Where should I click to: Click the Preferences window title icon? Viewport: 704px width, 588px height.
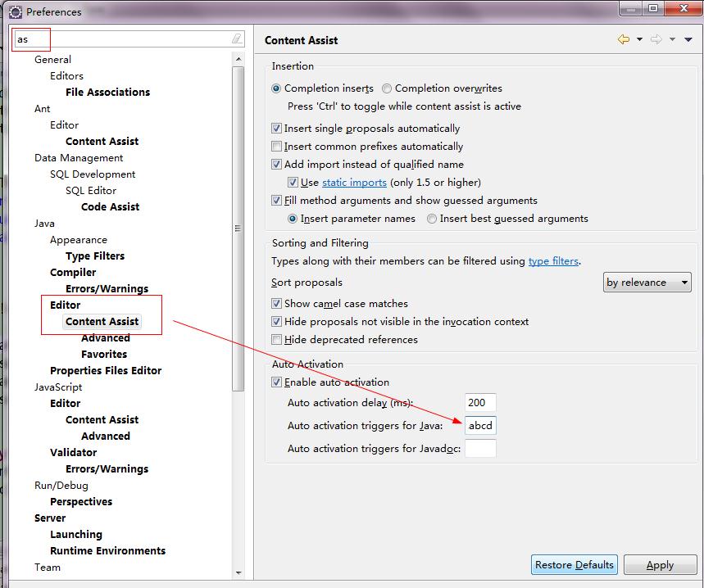(x=16, y=12)
